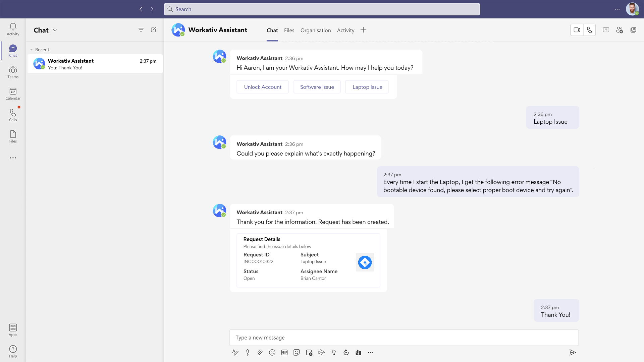The width and height of the screenshot is (644, 362).
Task: Click the Activity sidebar icon
Action: (13, 29)
